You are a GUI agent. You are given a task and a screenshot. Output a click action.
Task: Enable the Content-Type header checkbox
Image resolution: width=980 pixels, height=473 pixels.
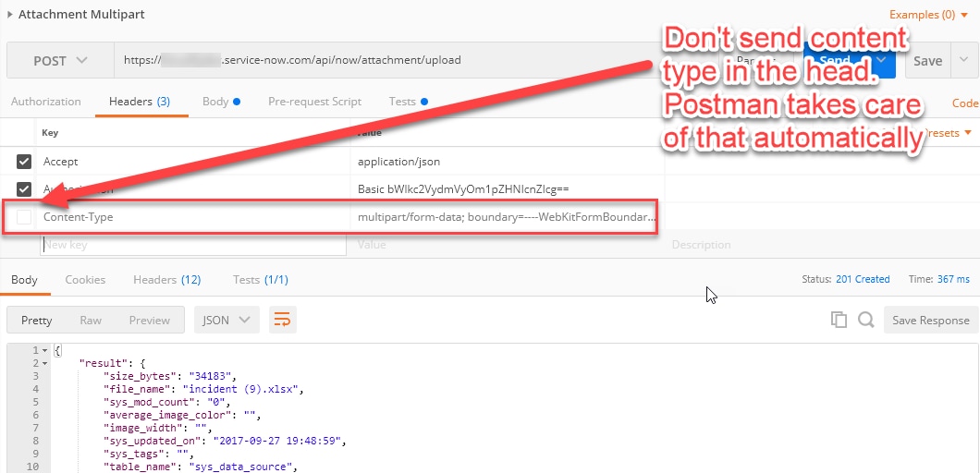24,217
